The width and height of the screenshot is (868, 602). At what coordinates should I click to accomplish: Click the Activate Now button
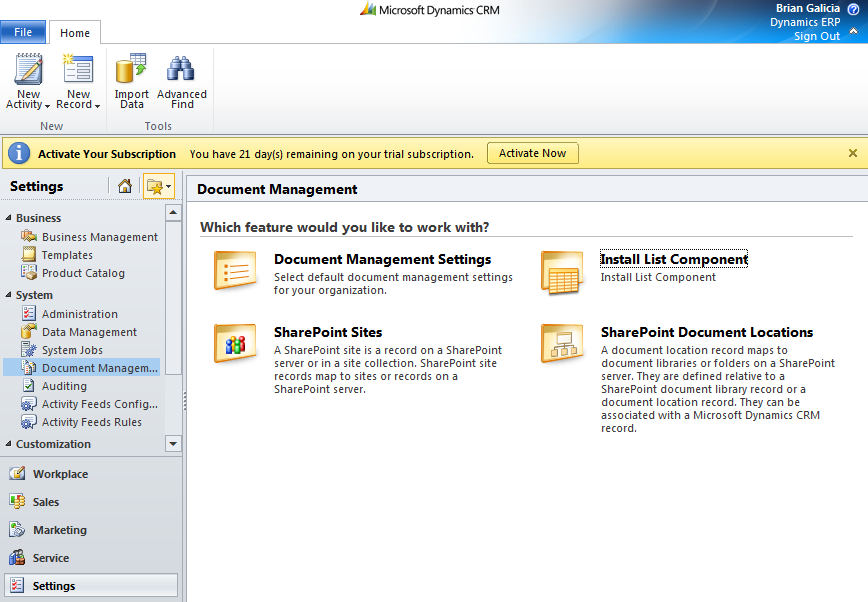(x=533, y=153)
